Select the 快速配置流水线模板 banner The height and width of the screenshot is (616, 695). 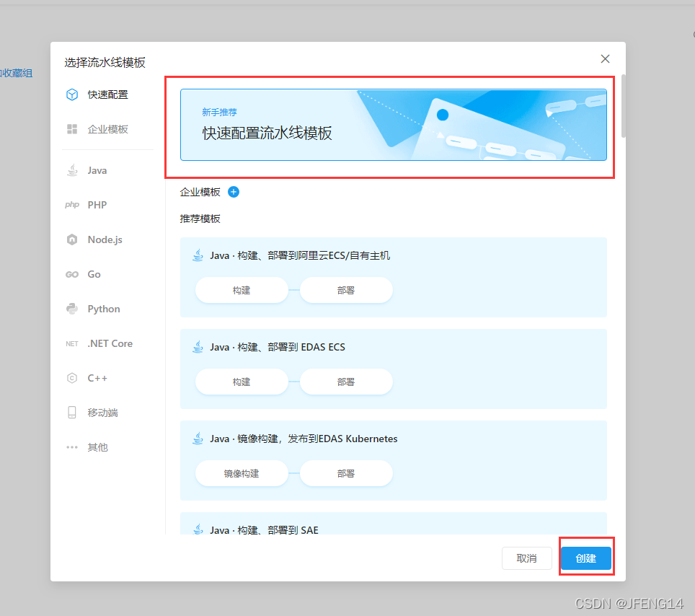[x=393, y=125]
